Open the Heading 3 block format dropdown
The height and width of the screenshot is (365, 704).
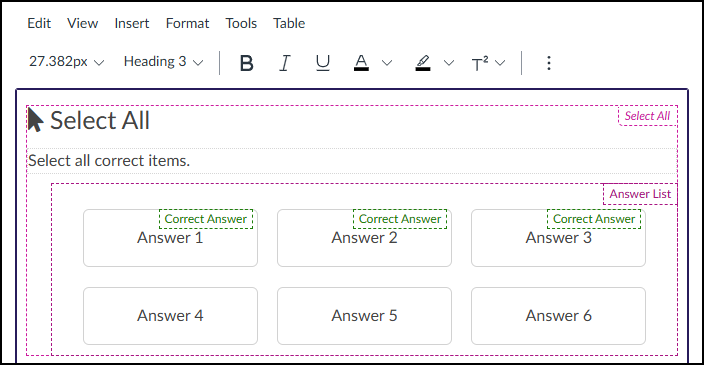163,62
